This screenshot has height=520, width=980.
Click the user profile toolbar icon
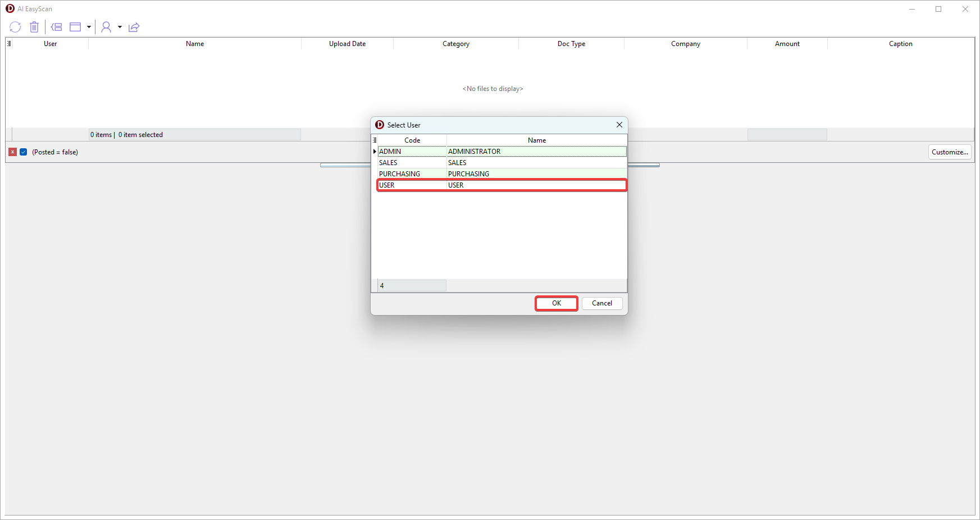pos(106,27)
